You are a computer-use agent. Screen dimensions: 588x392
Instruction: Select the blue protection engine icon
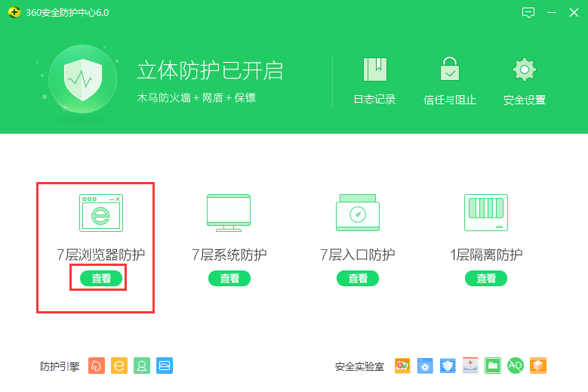point(165,366)
